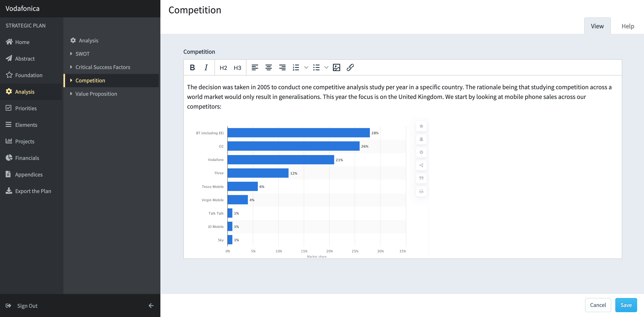Expand the Value Proposition item

(111, 94)
